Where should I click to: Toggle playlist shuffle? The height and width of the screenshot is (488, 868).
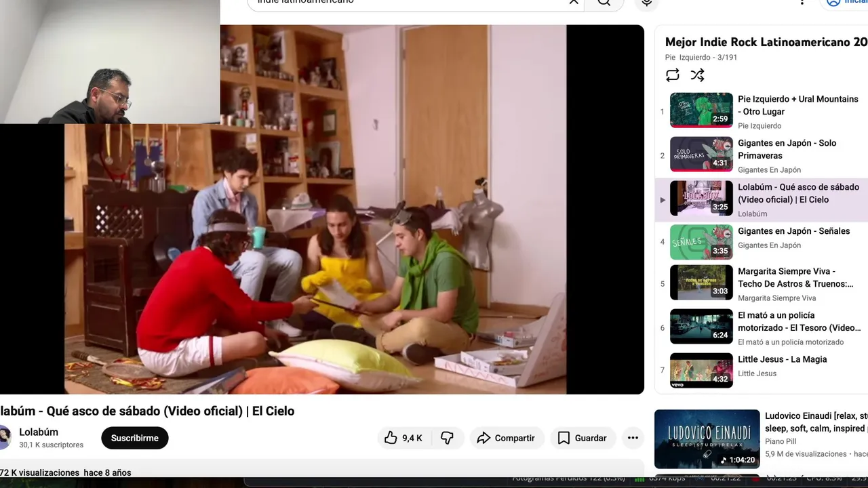coord(697,75)
